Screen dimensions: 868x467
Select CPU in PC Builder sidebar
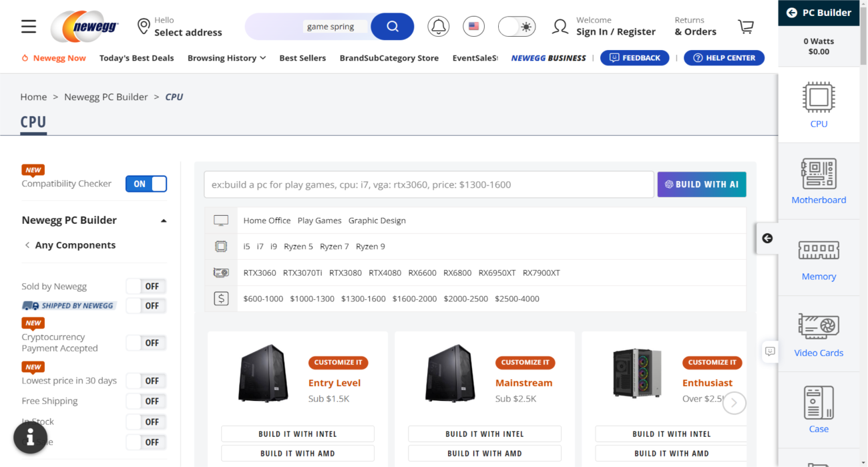tap(819, 105)
